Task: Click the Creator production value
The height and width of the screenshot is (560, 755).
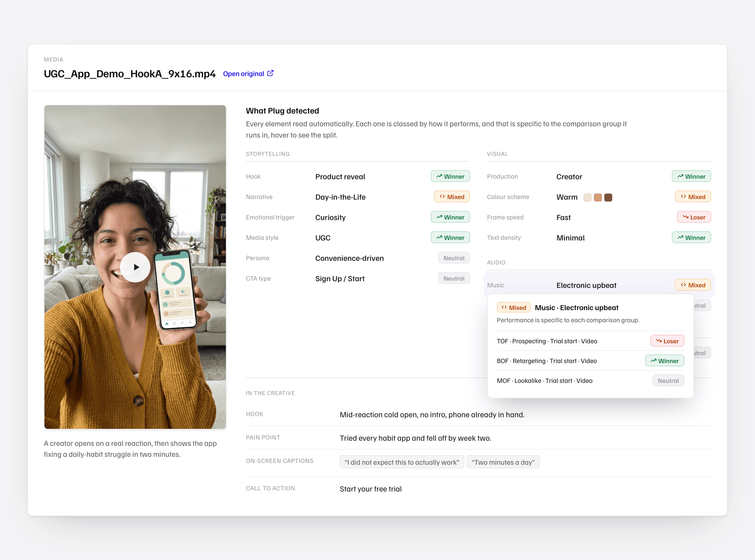Action: [569, 177]
